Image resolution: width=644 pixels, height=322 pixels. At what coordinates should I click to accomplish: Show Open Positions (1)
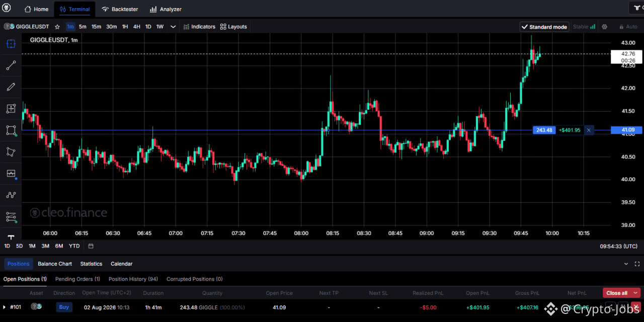[25, 279]
